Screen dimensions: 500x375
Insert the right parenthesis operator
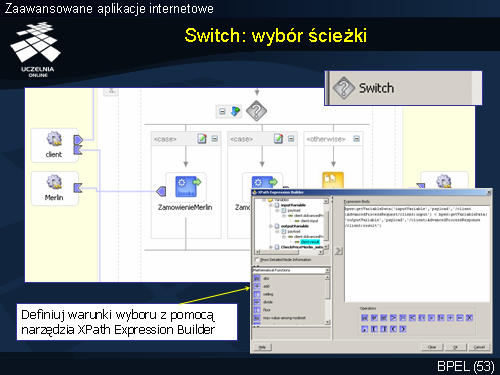coord(403,329)
